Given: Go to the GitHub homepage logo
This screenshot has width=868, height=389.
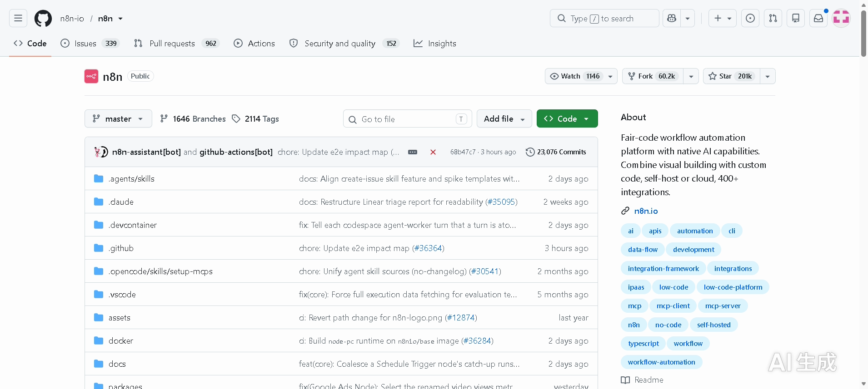Looking at the screenshot, I should [43, 19].
